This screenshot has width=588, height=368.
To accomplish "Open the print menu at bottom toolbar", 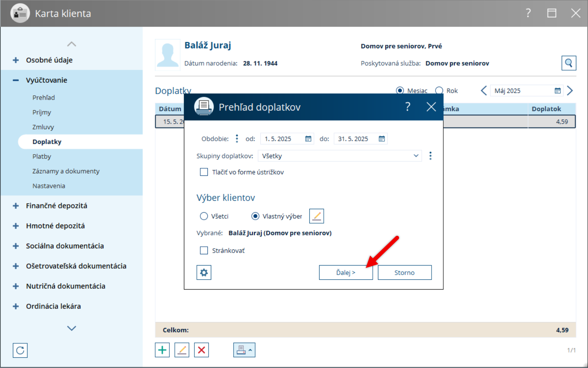I will click(x=244, y=350).
